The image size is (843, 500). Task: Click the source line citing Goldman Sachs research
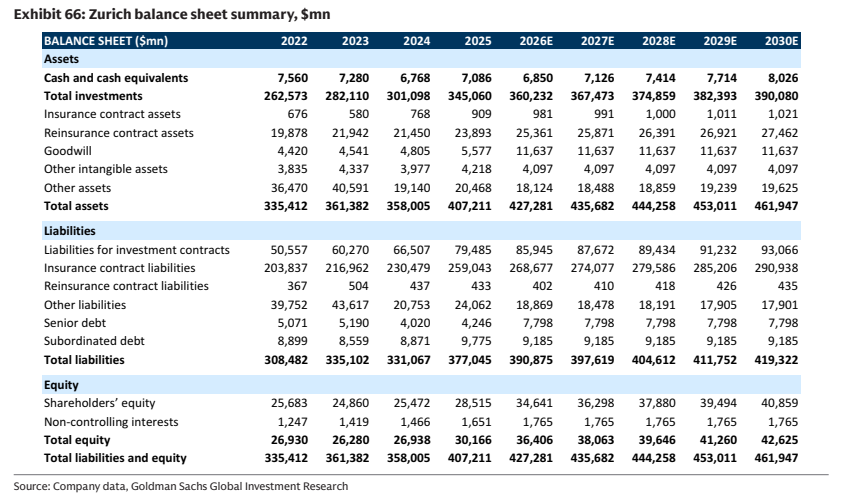click(x=181, y=487)
